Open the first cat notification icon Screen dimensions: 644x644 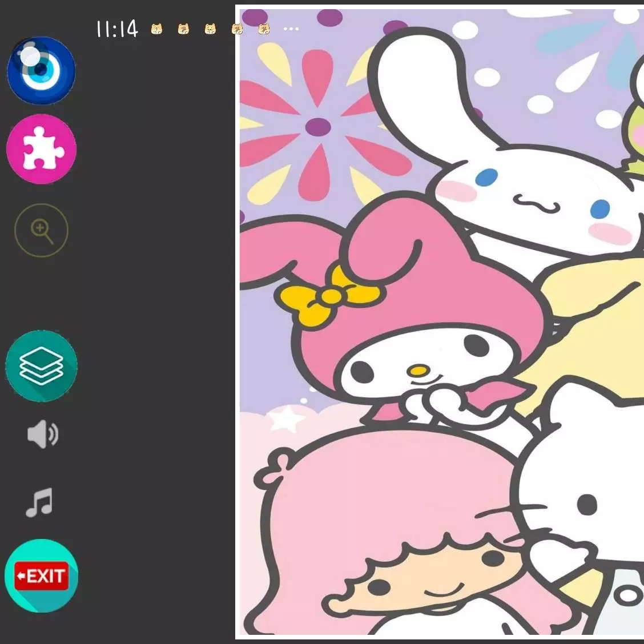tap(156, 29)
